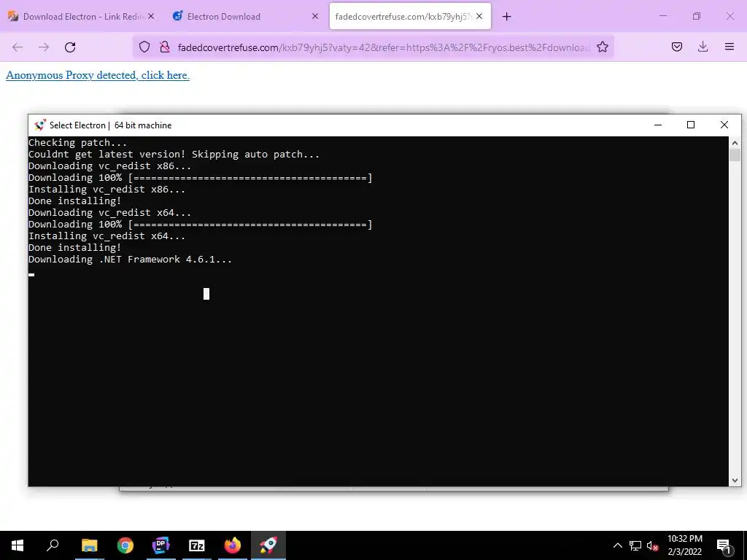
Task: Click 'Downloading .NET Framework 4.6.1...' line
Action: tap(130, 259)
